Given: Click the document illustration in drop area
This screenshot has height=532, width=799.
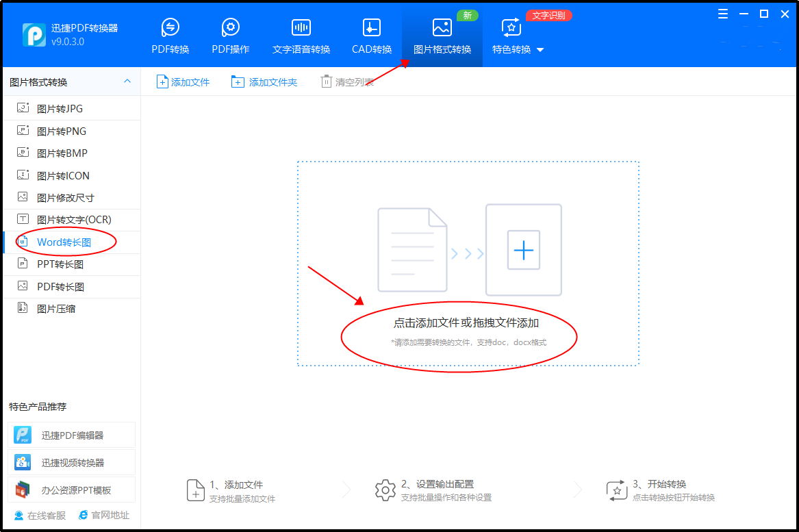Looking at the screenshot, I should click(x=412, y=250).
